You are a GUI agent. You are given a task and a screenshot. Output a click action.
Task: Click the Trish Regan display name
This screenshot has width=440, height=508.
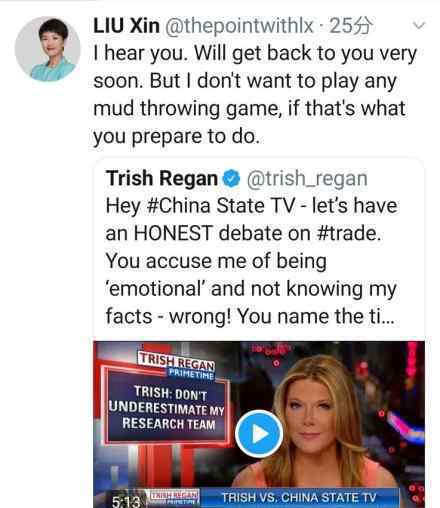[162, 178]
